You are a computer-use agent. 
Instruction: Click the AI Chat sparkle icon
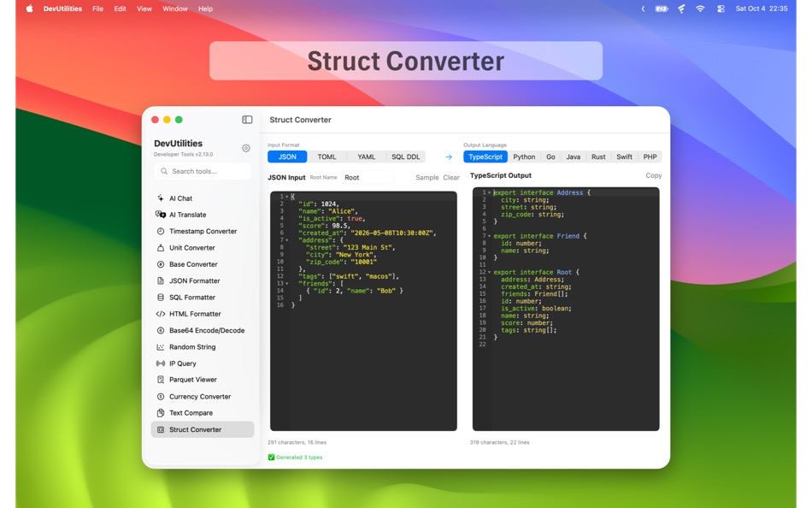tap(161, 198)
